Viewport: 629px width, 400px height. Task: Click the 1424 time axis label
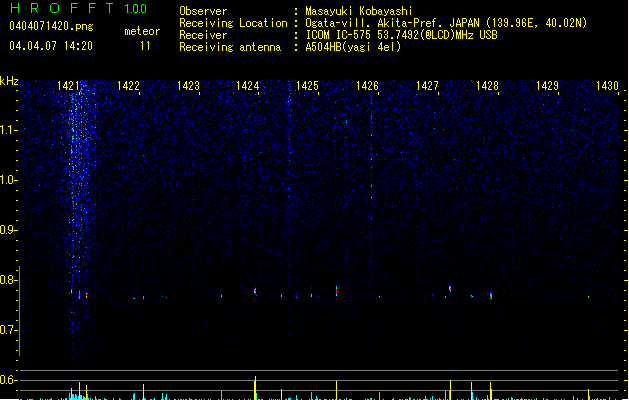coord(248,86)
